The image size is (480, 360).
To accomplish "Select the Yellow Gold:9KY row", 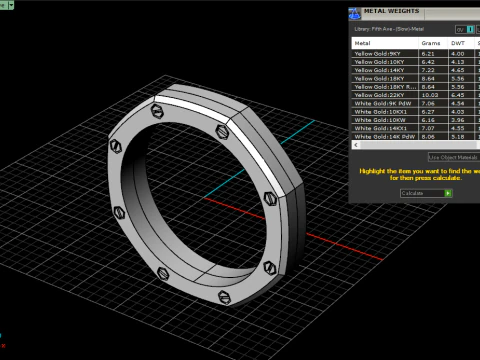I will pos(416,54).
